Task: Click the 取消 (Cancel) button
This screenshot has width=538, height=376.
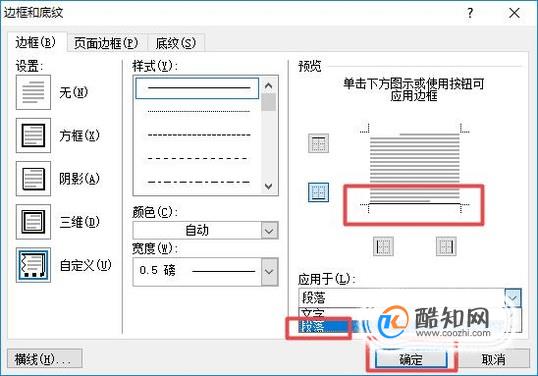Action: (493, 359)
